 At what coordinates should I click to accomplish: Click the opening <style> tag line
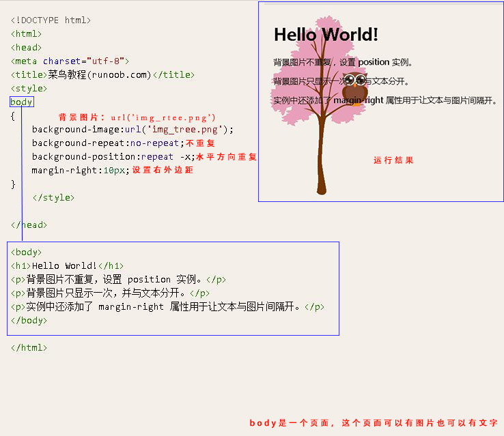(x=29, y=88)
